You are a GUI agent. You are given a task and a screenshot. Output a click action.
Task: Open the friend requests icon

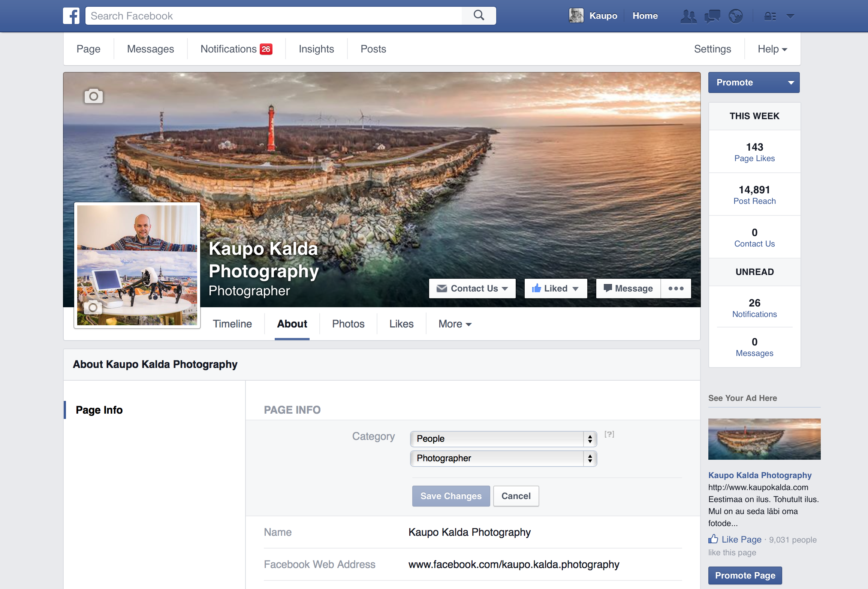pos(688,16)
